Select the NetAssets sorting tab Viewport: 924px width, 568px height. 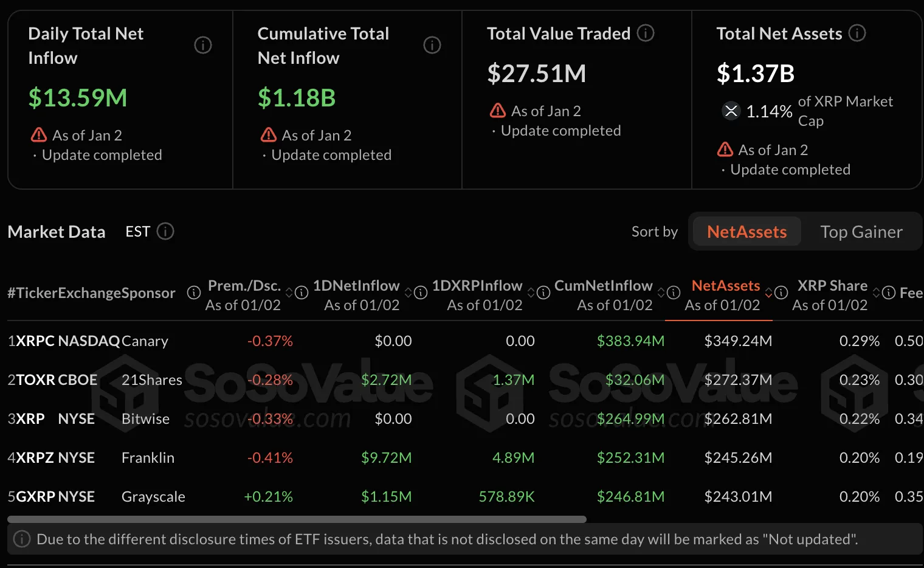point(745,232)
